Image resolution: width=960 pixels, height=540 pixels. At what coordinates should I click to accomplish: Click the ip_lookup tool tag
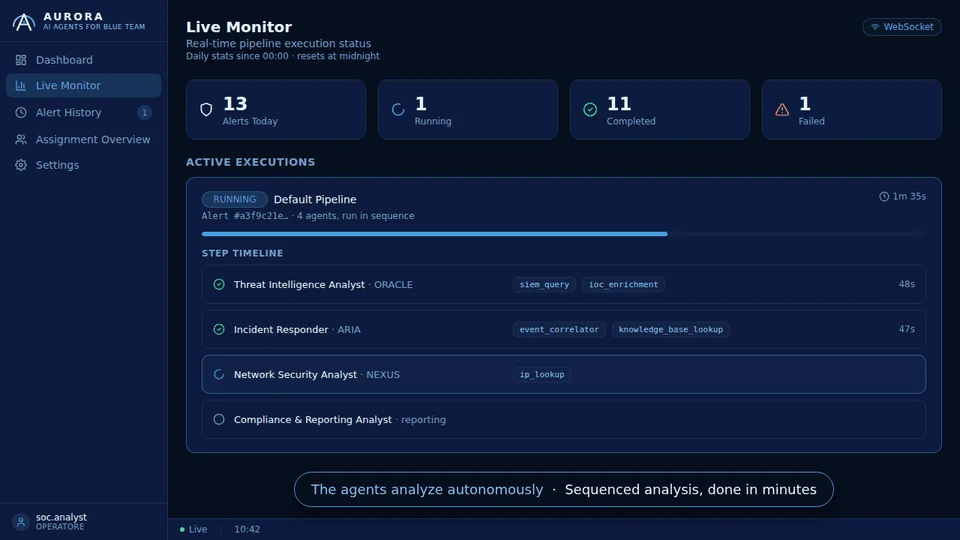[542, 375]
